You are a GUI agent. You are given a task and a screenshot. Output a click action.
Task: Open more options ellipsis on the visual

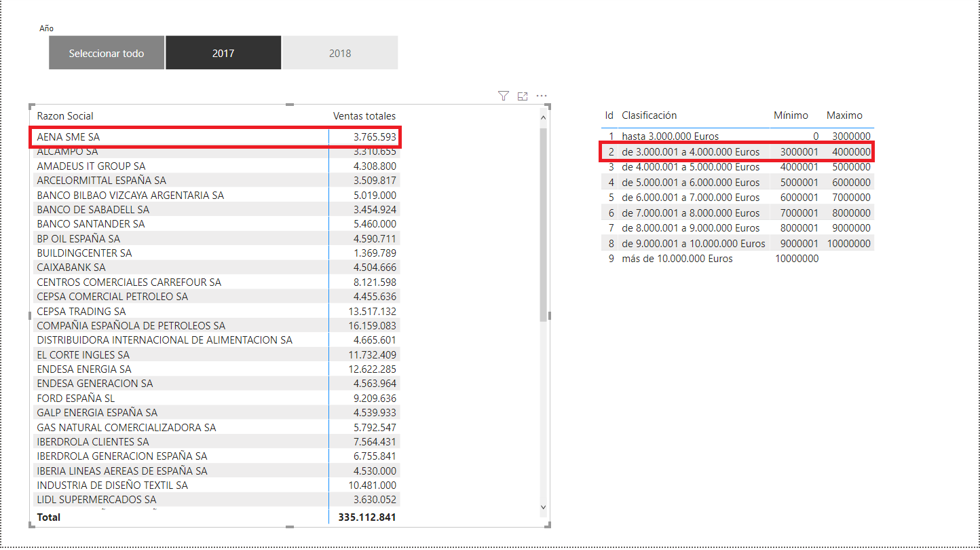pos(542,96)
